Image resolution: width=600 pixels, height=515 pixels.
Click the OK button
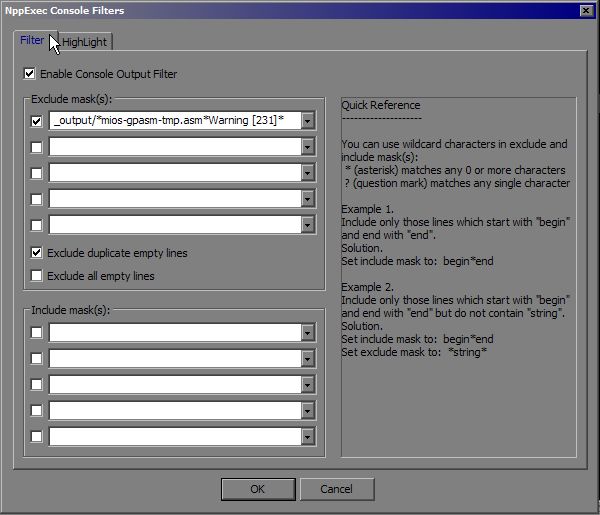coord(257,489)
